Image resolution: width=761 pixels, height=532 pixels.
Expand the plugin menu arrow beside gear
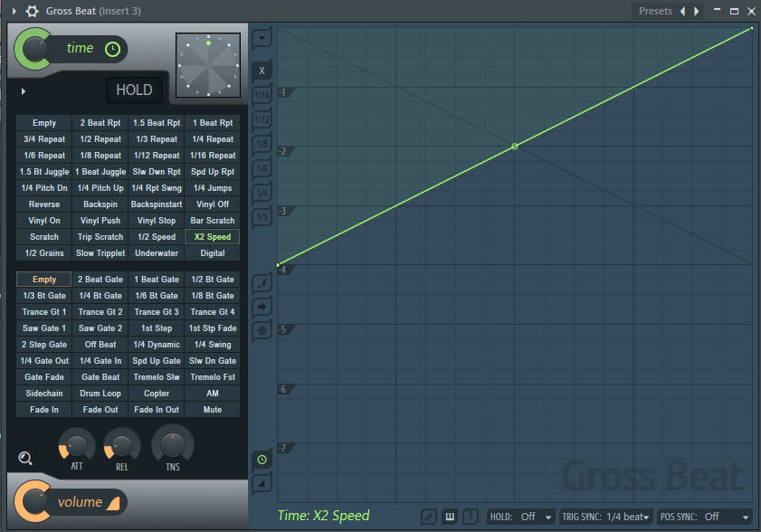point(14,11)
